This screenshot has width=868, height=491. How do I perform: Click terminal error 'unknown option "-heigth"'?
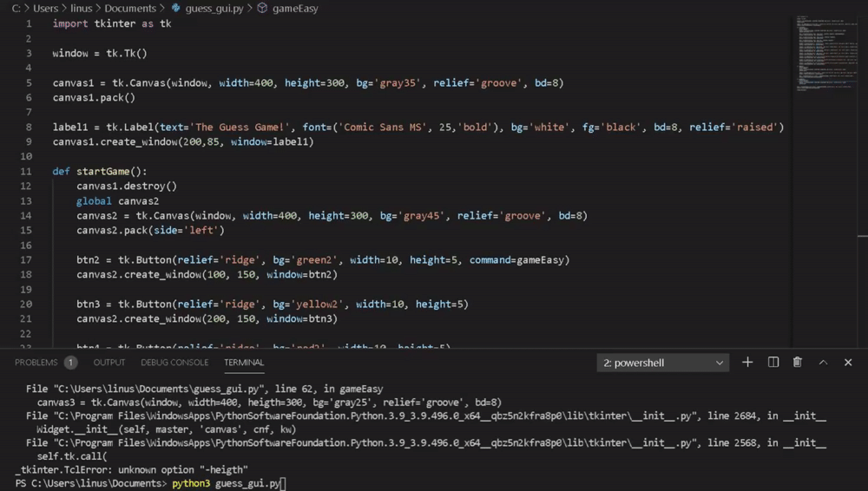point(182,470)
